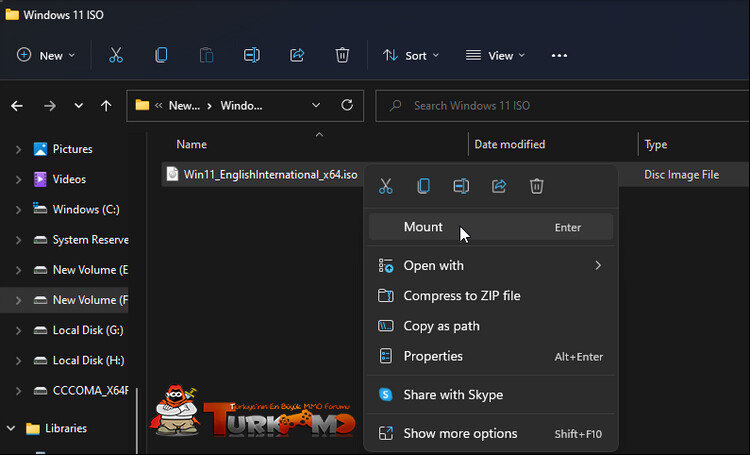Expand the Windows (C:) tree node
This screenshot has width=750, height=455.
tap(18, 210)
